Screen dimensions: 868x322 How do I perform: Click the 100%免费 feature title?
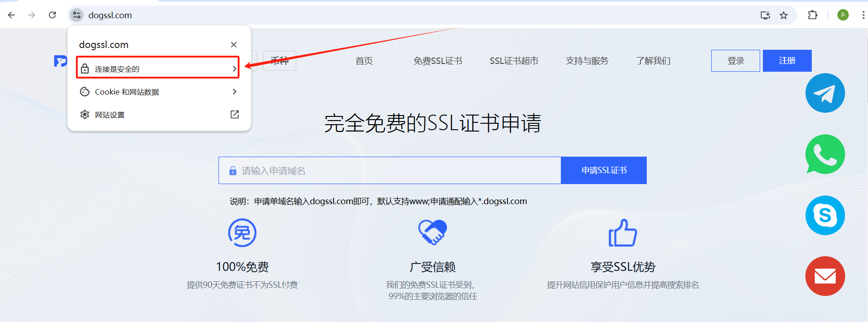coord(242,267)
